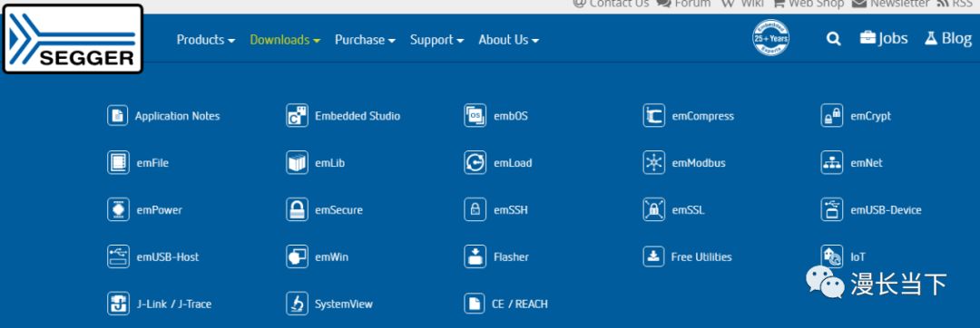Click the emLib books icon
Screen dimensions: 980x328
click(x=297, y=163)
